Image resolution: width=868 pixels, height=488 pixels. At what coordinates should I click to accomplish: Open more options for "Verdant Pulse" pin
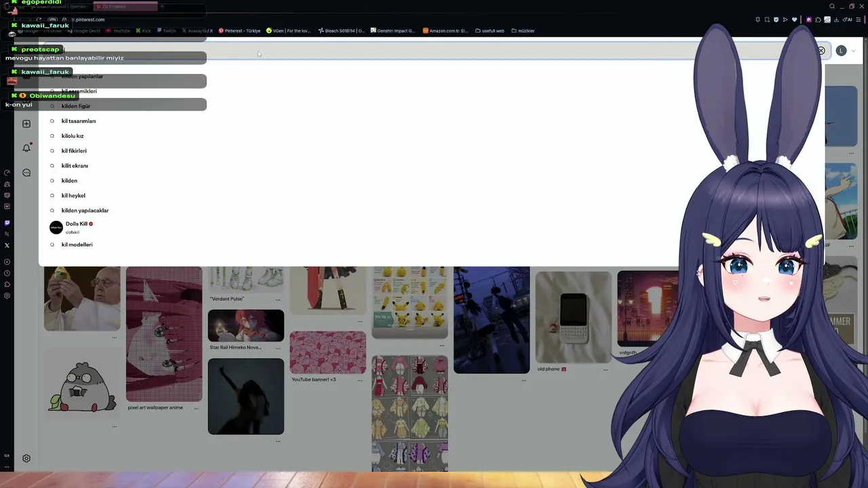pyautogui.click(x=278, y=299)
